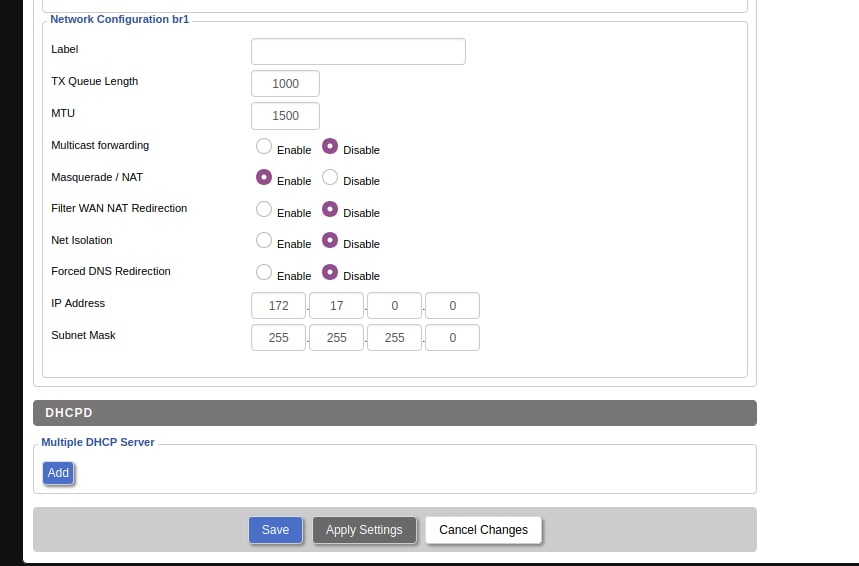Image resolution: width=859 pixels, height=566 pixels.
Task: Edit the TX Queue Length field
Action: (x=285, y=84)
